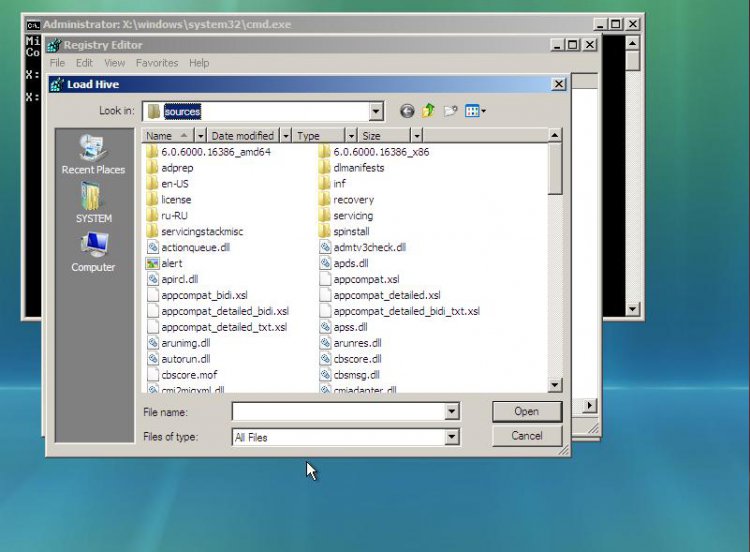Select the 6.0.6000.16386_amd64 folder
Screen dimensions: 750x552
click(209, 152)
